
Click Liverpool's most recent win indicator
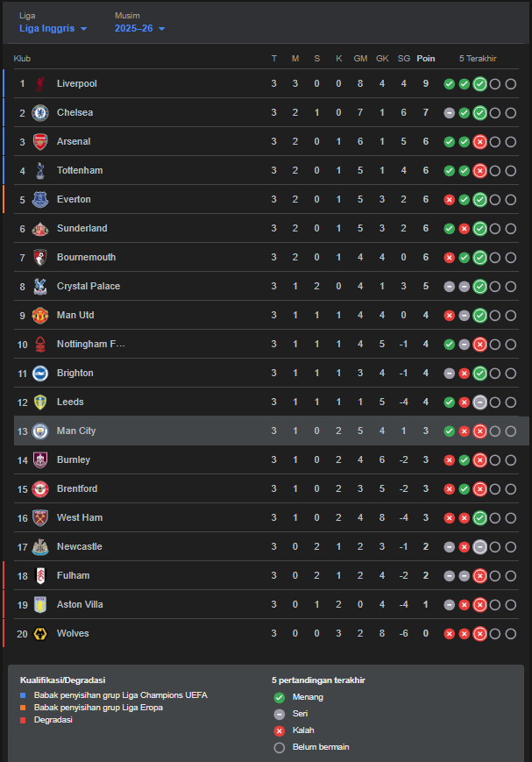480,84
